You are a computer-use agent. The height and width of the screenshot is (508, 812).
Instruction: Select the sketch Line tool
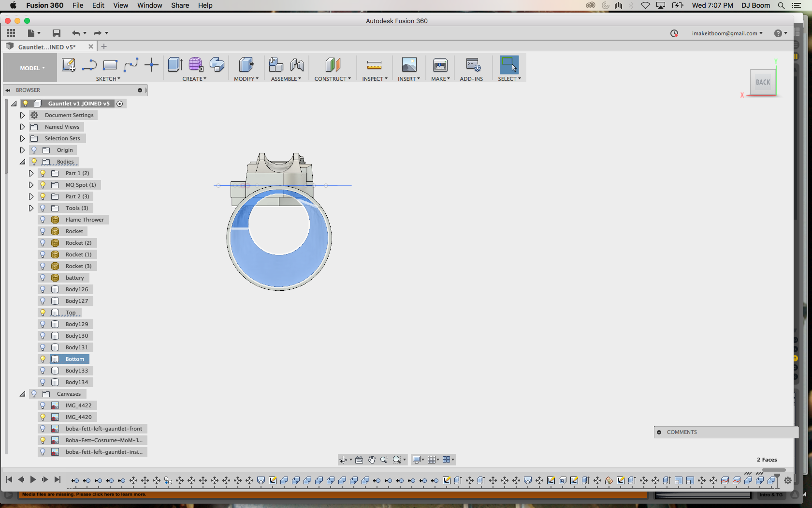[89, 65]
